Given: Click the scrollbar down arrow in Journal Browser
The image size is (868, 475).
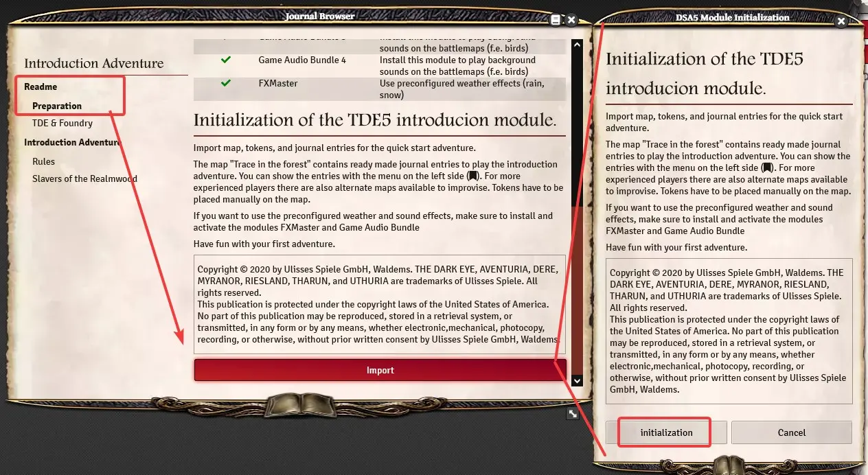Looking at the screenshot, I should 577,380.
